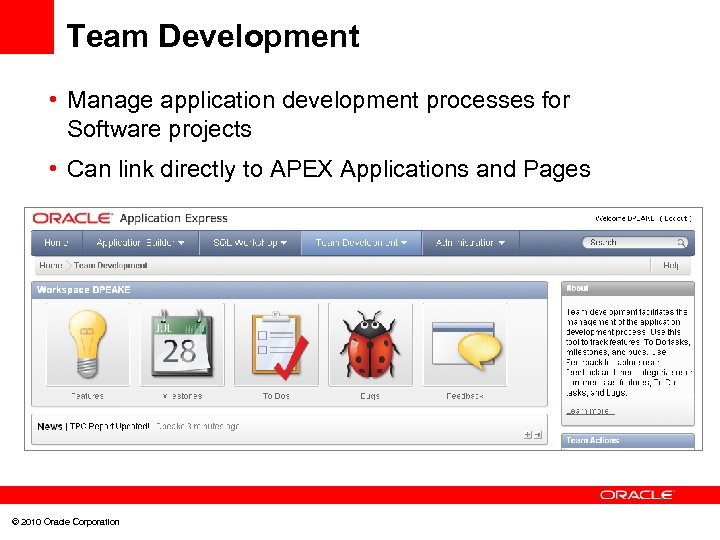Viewport: 720px width, 540px height.
Task: Click the Logout link
Action: [x=676, y=219]
